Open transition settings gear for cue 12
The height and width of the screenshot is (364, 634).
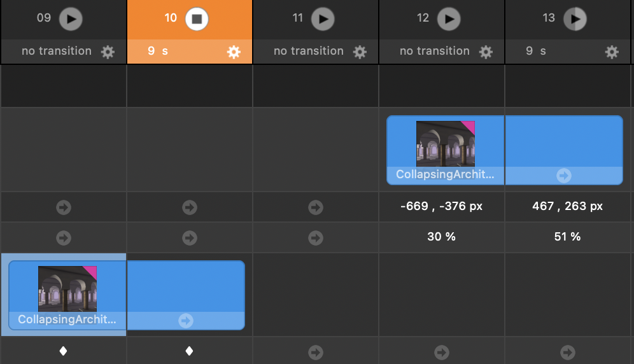pyautogui.click(x=486, y=52)
